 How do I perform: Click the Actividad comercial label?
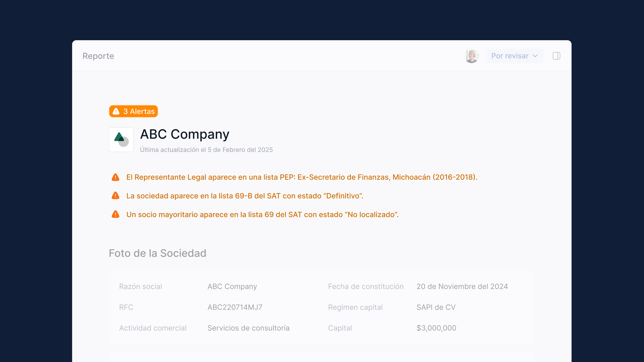coord(153,328)
